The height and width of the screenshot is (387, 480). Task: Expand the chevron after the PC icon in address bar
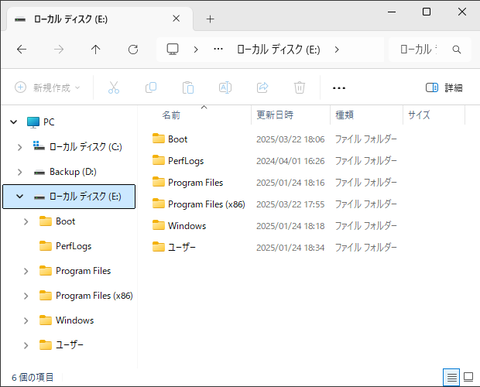click(196, 50)
